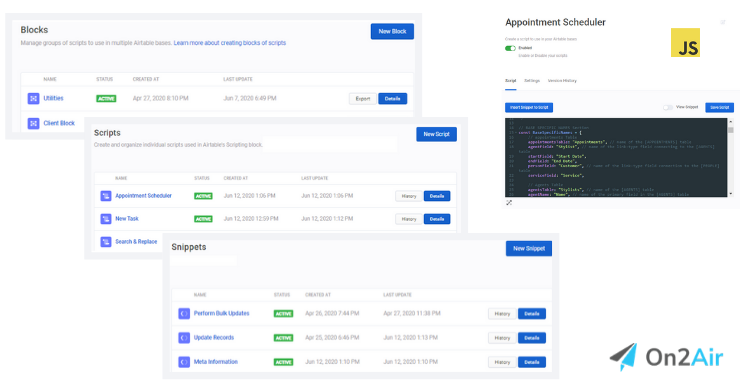
Task: Click the Utilities block icon
Action: pos(33,99)
